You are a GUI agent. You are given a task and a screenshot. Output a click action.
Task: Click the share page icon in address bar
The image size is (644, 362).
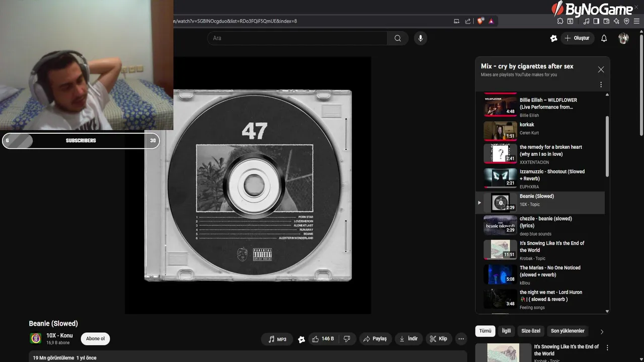coord(468,21)
